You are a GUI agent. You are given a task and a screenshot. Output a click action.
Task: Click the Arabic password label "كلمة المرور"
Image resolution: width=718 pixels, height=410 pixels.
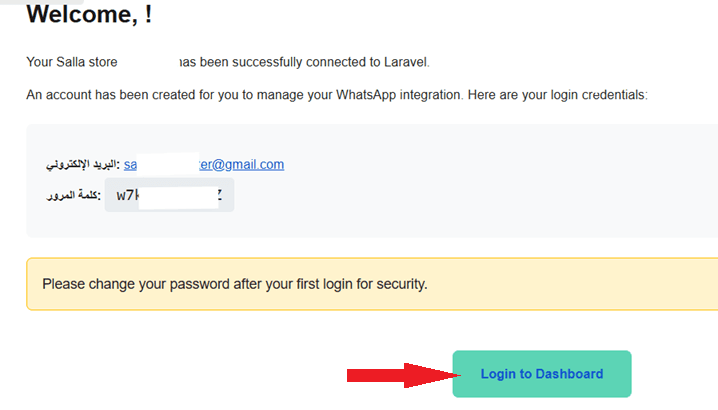tap(73, 196)
